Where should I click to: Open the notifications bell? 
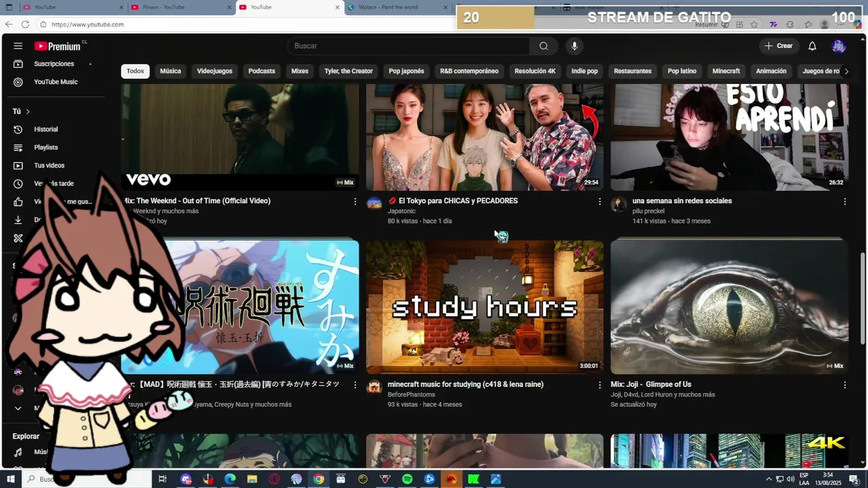pyautogui.click(x=812, y=46)
